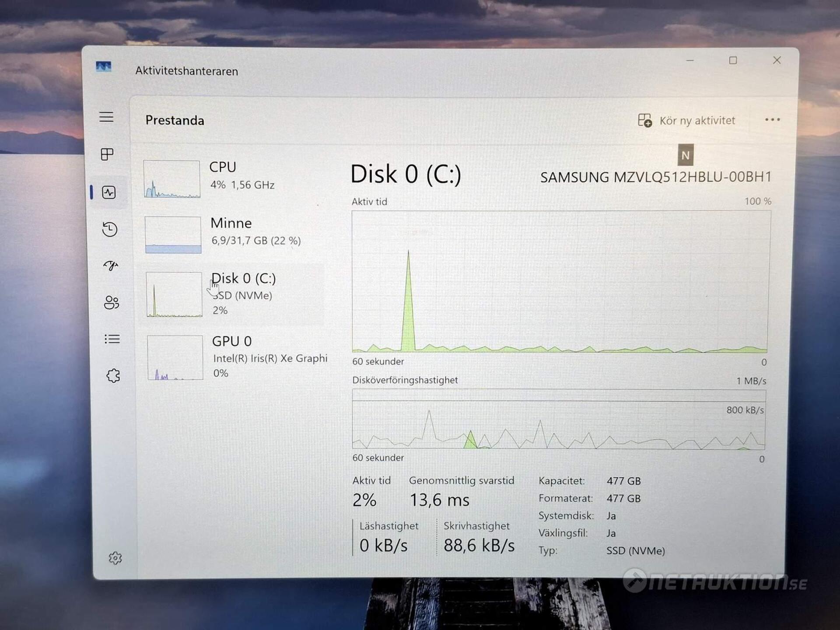Click the CPU usage thumbnail graph
The image size is (840, 630).
tap(172, 179)
